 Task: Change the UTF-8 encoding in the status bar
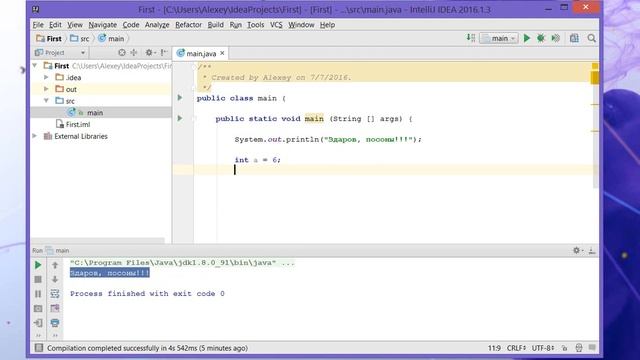tap(543, 348)
